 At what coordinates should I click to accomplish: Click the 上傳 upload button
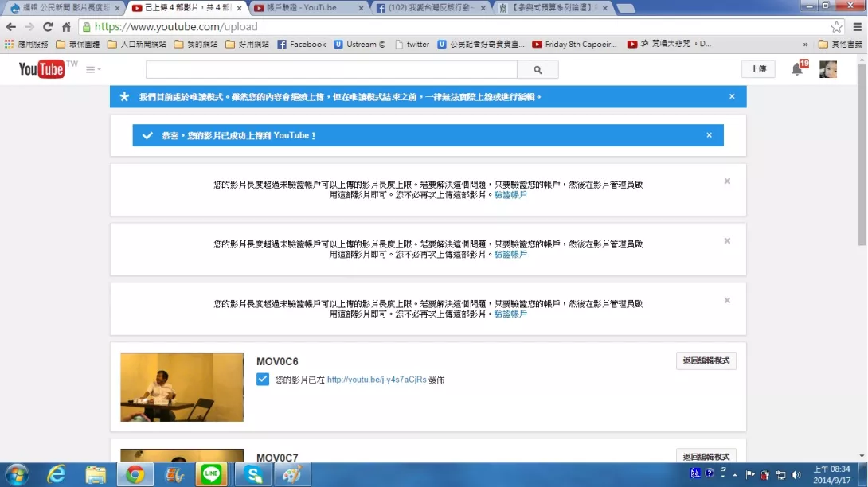tap(758, 69)
